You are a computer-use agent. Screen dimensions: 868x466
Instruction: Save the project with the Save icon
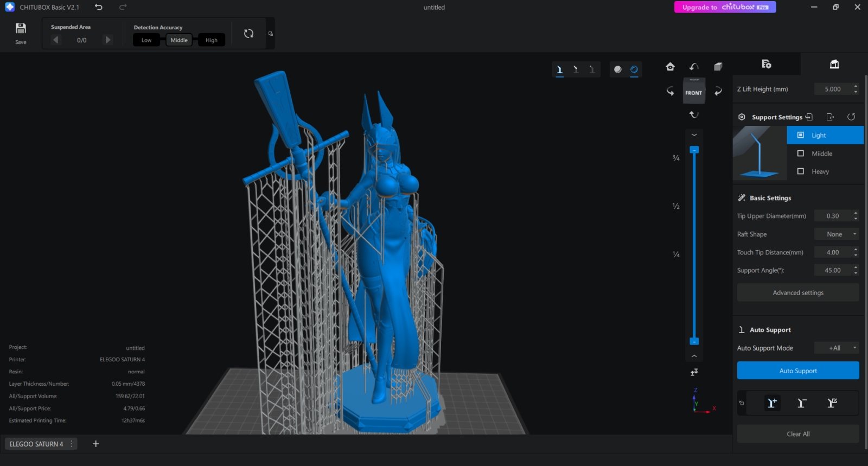21,33
